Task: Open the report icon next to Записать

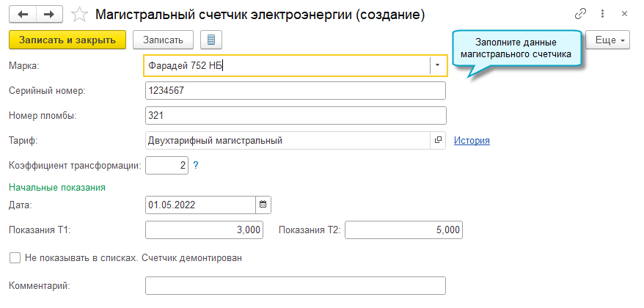Action: pos(211,40)
